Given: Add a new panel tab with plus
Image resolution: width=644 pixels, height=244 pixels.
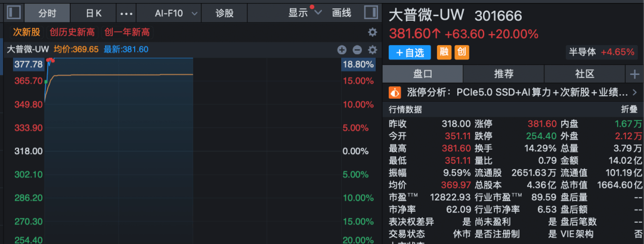Looking at the screenshot, I should [634, 74].
